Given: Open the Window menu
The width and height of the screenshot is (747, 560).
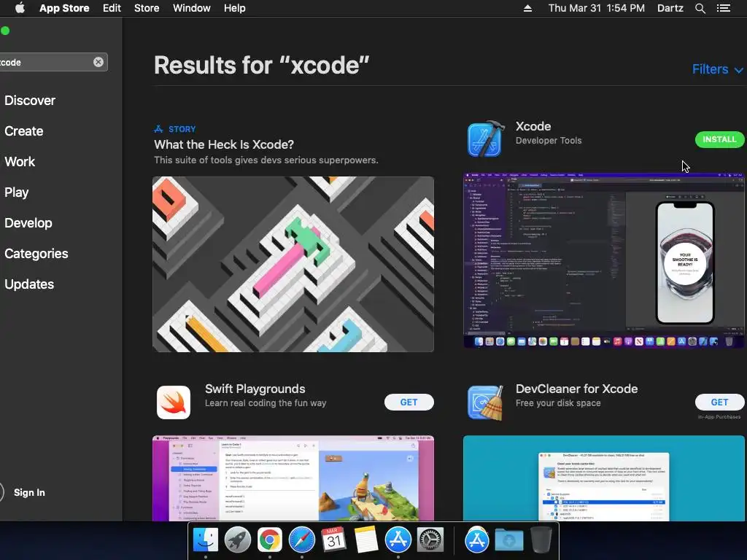Looking at the screenshot, I should [192, 8].
